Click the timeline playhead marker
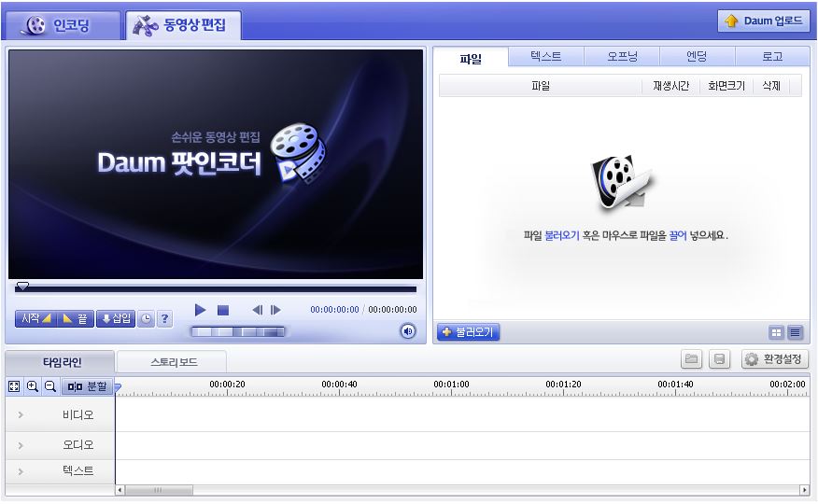 tap(118, 387)
